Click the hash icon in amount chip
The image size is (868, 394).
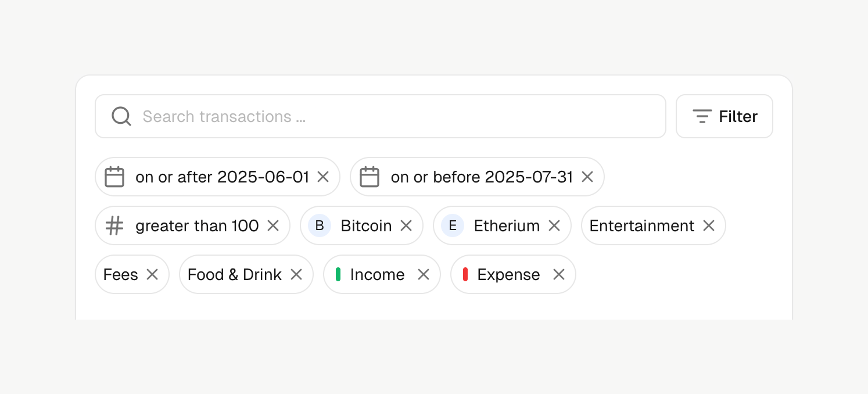114,225
